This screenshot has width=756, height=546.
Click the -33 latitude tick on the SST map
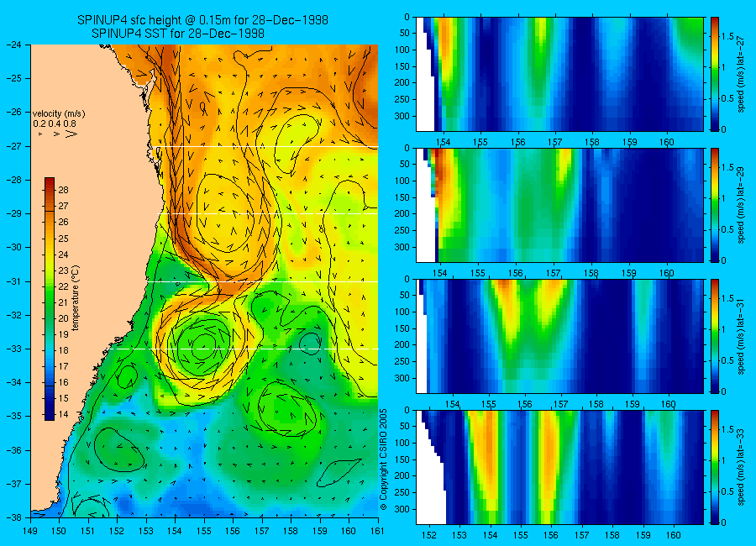pyautogui.click(x=14, y=349)
